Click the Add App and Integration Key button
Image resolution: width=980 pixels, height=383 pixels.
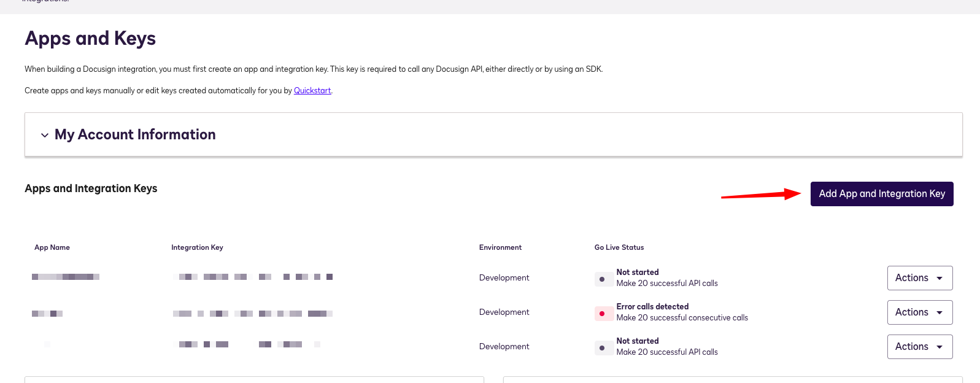(x=882, y=194)
